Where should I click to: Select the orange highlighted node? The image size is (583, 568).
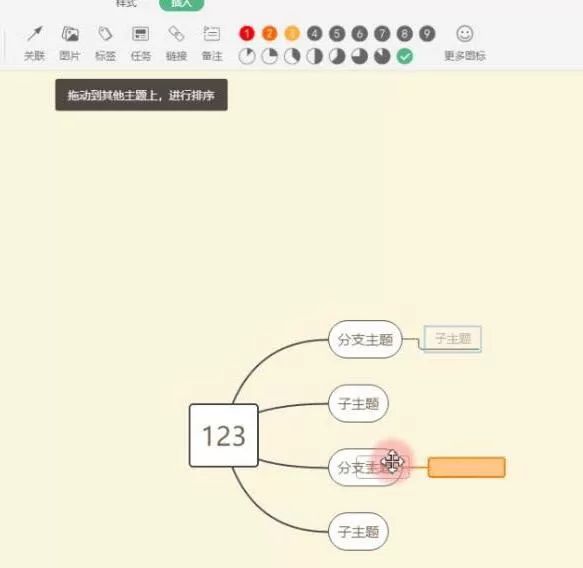point(467,467)
